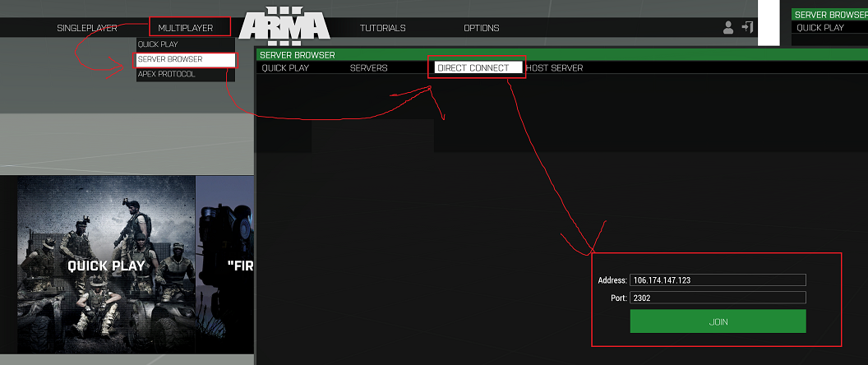Open the SINGLEPLAYER menu

(x=87, y=28)
